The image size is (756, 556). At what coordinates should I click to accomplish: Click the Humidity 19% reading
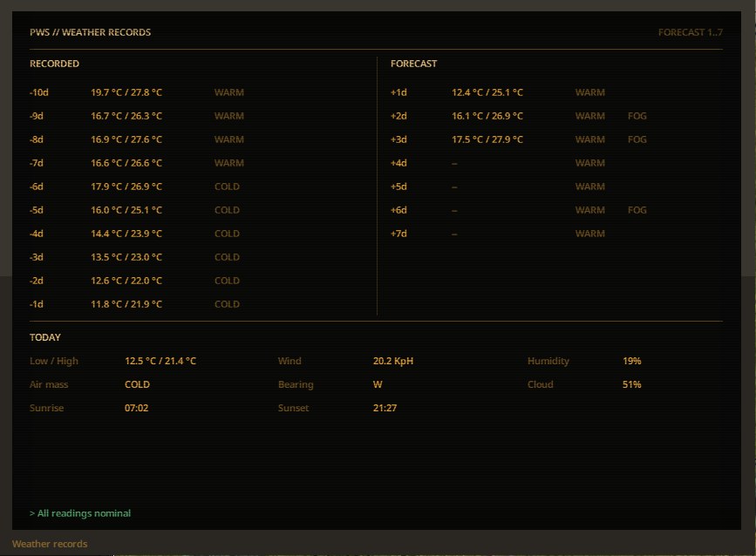tap(631, 361)
